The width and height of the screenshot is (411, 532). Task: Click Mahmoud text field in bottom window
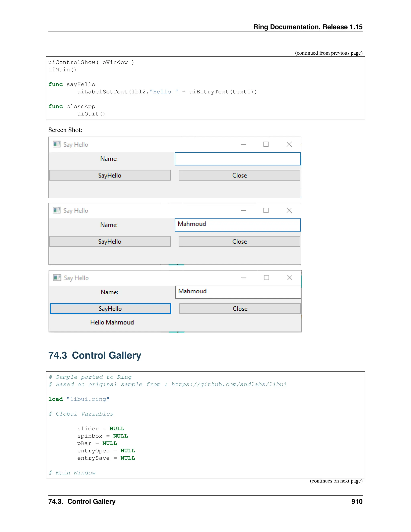coord(238,292)
